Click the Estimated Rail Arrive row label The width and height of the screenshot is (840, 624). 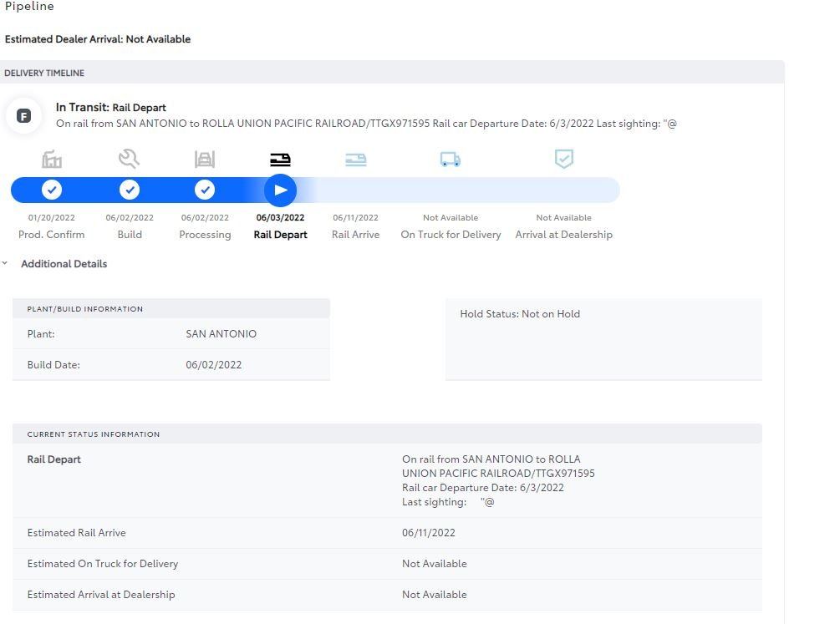[77, 533]
